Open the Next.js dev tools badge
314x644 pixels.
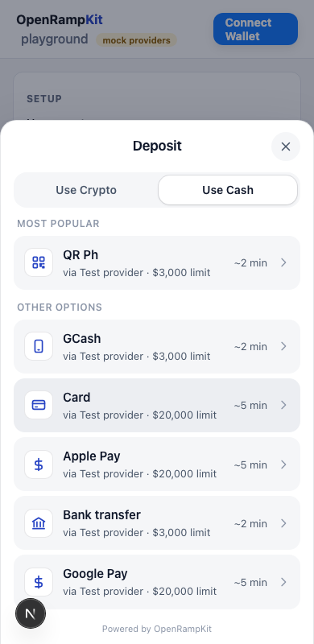click(31, 613)
